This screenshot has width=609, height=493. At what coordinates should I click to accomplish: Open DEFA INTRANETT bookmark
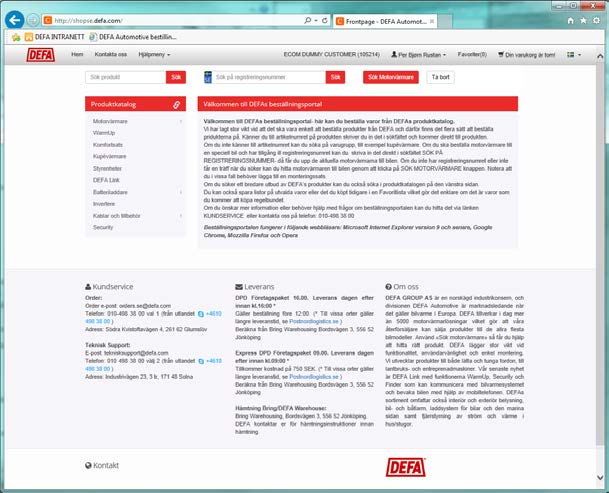coord(54,37)
